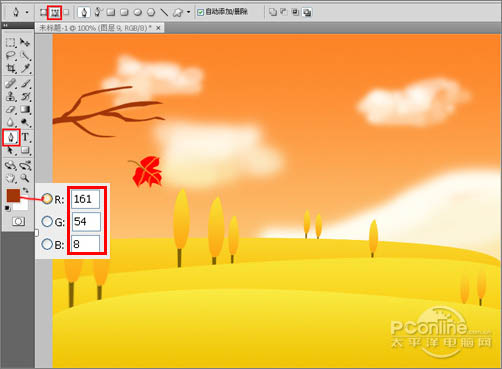The image size is (502, 369).
Task: Select the Move tool
Action: (25, 42)
